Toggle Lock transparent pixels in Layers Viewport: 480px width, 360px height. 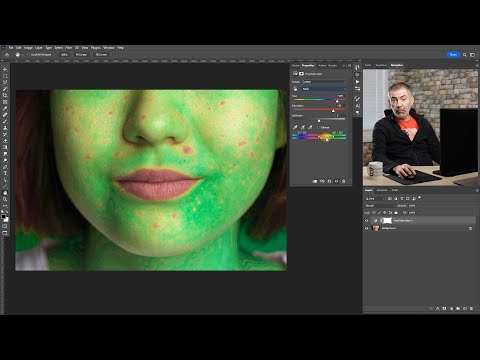374,213
